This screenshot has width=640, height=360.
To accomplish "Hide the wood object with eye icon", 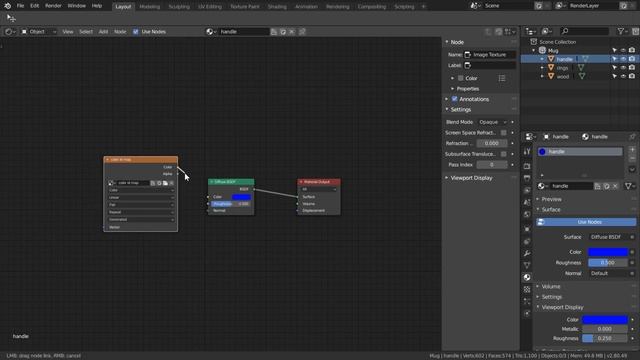I will point(623,76).
